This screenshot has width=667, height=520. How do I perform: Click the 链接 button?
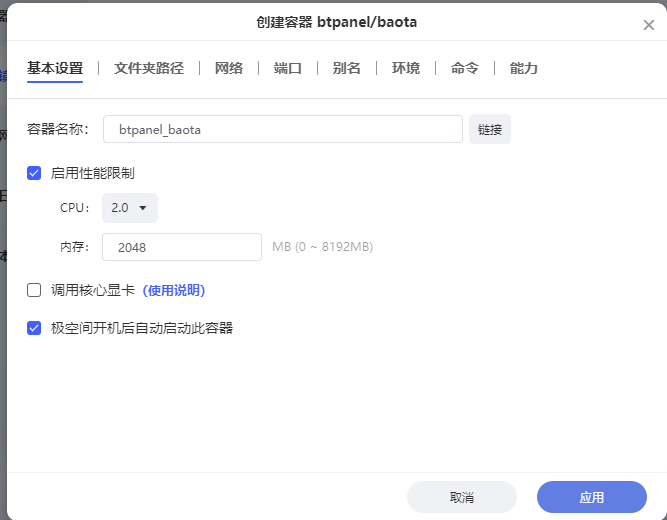click(x=490, y=129)
